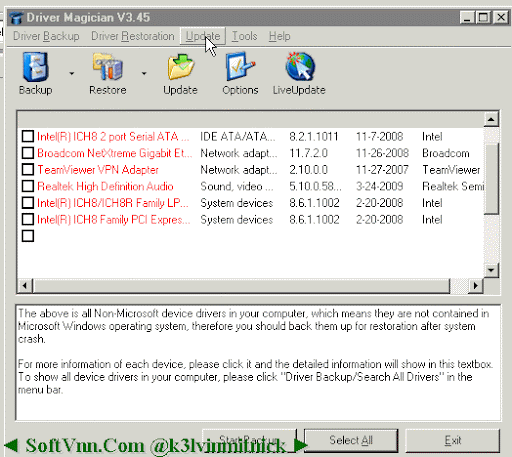Click the Select All button
The height and width of the screenshot is (457, 512).
[x=351, y=440]
